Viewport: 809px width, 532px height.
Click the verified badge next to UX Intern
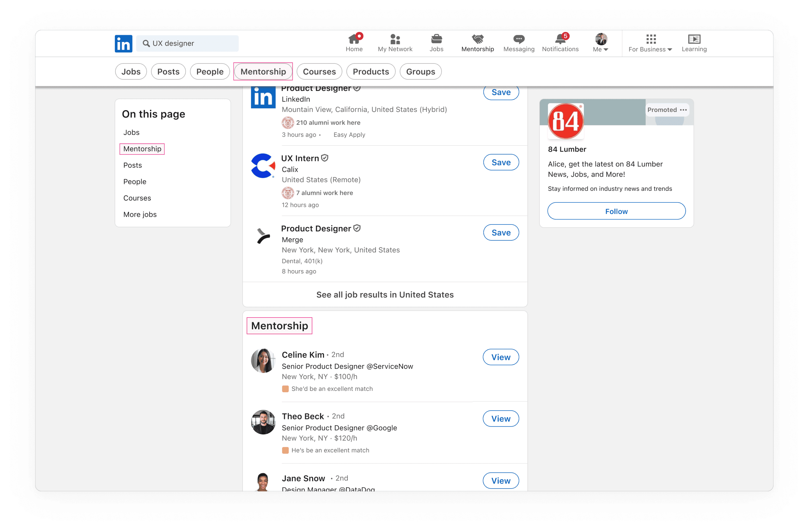pyautogui.click(x=325, y=158)
